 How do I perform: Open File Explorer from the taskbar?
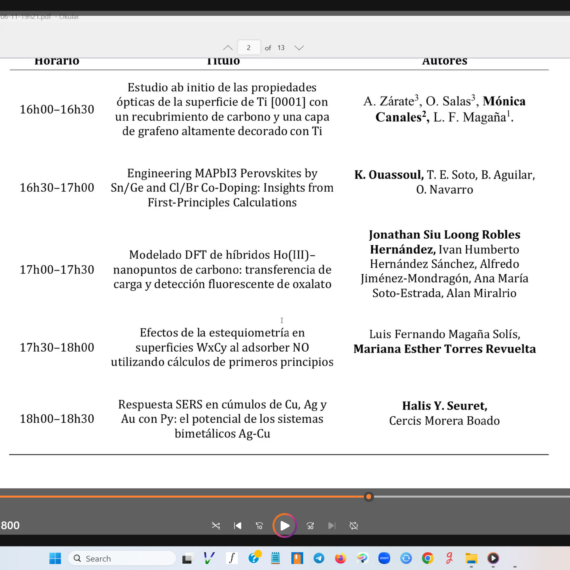click(471, 558)
